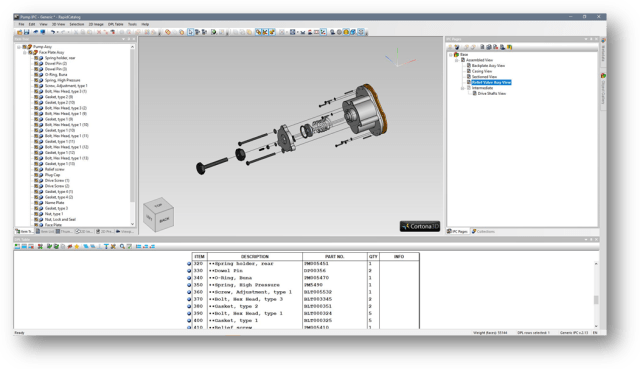Click the page icon next to Casing View
Image resolution: width=640 pixels, height=369 pixels.
(x=469, y=71)
